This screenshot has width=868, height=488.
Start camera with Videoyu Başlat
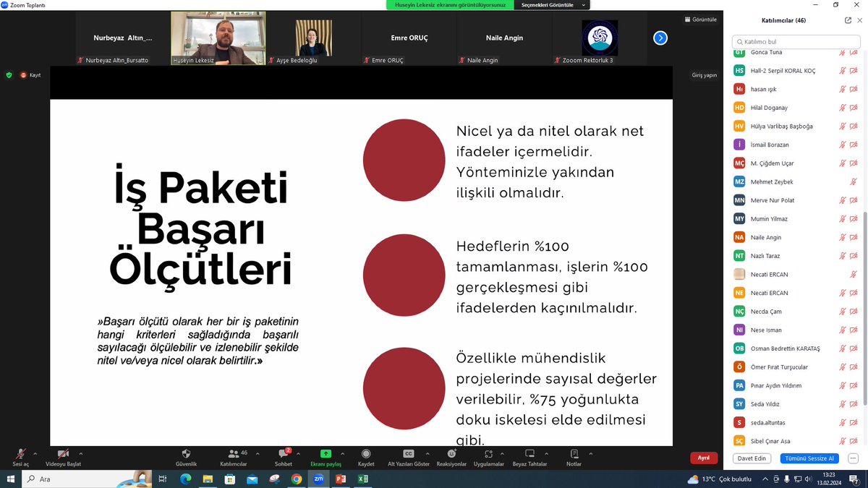(63, 458)
